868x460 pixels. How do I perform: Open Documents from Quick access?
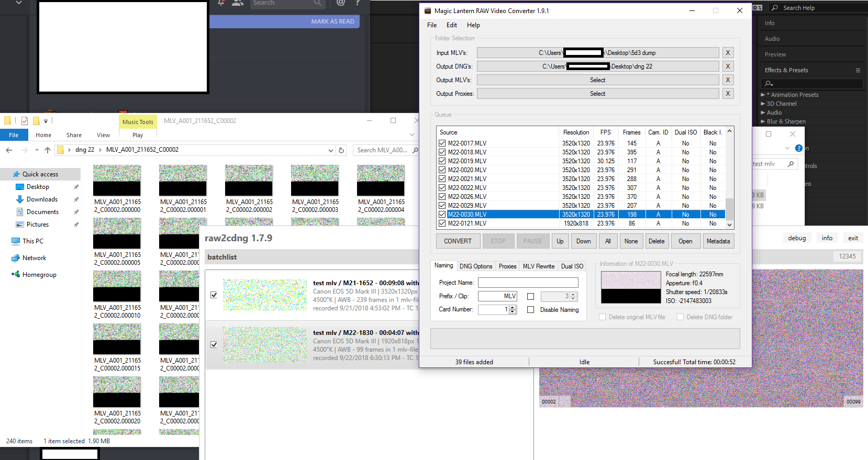pos(42,212)
